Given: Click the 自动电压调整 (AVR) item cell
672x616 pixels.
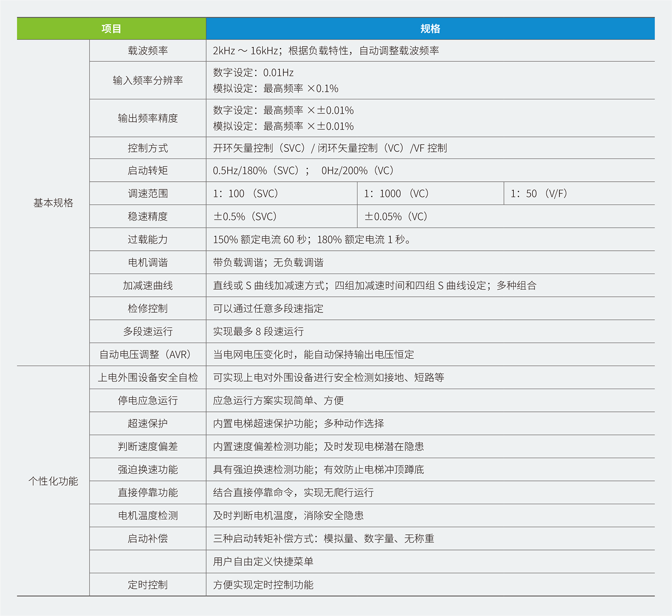Looking at the screenshot, I should pos(148,355).
